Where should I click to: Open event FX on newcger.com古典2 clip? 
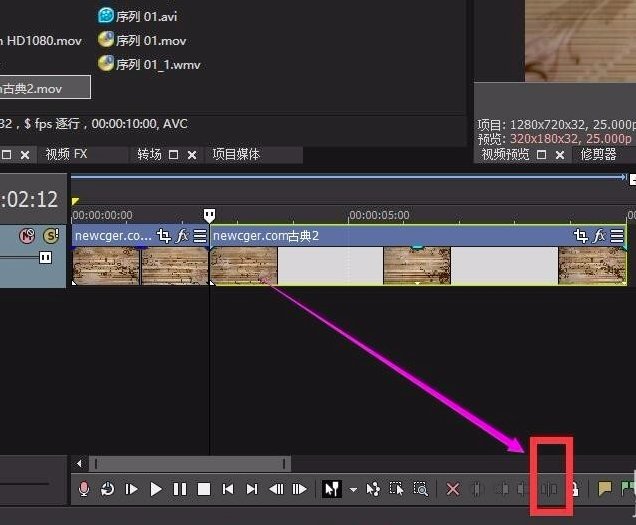click(599, 236)
